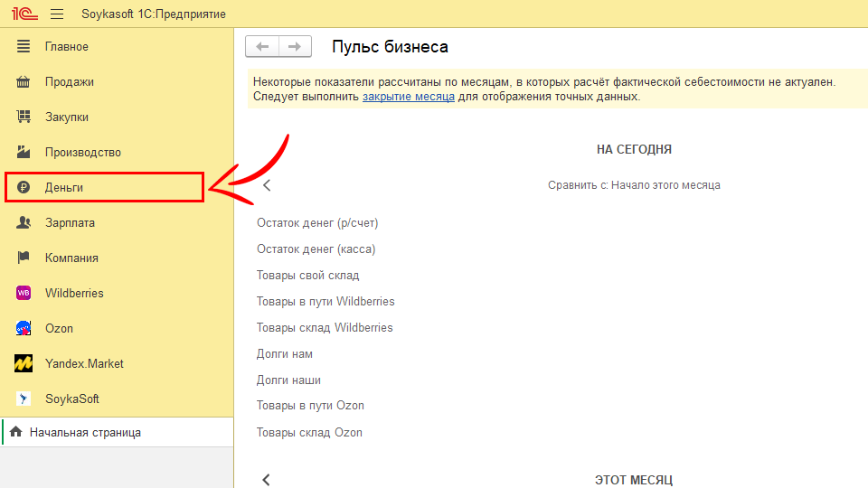Collapse the ЭТОТ МЕСЯЦ section chevron

pyautogui.click(x=267, y=480)
